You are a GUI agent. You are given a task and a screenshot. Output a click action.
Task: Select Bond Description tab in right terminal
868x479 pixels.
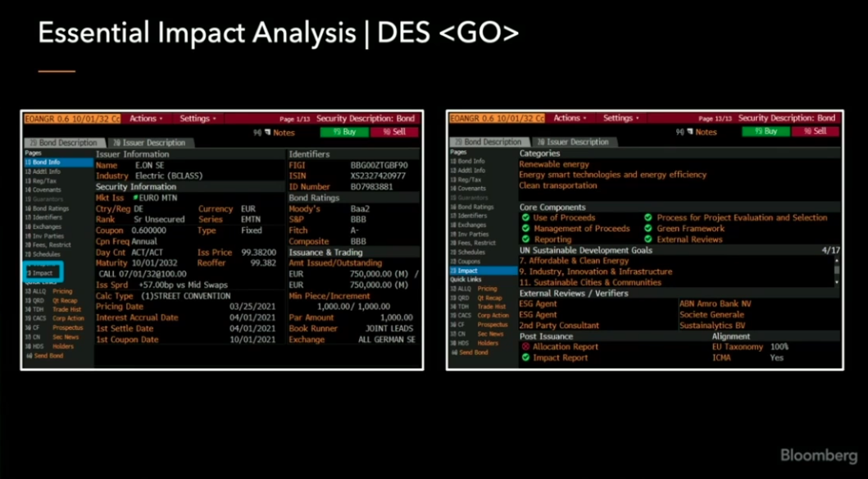tap(489, 143)
